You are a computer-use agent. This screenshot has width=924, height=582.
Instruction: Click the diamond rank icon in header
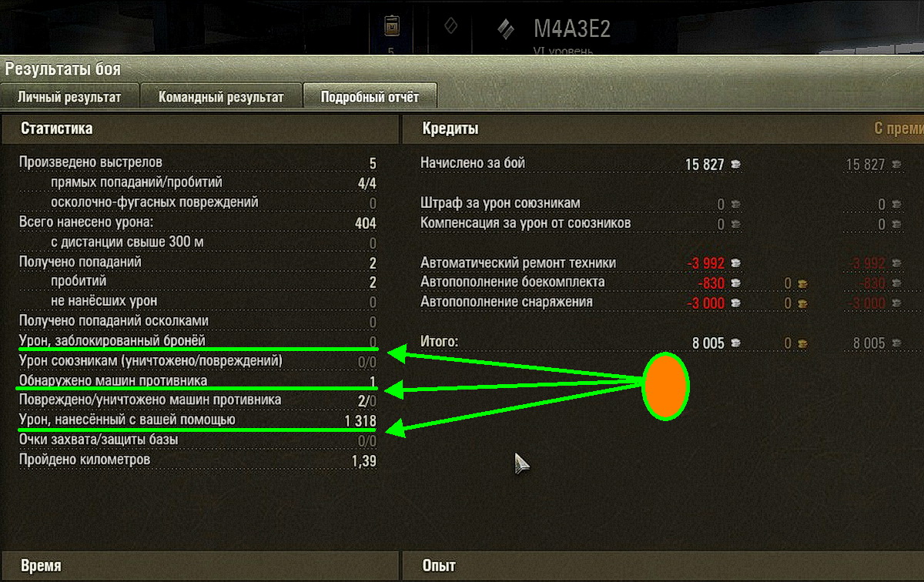(x=451, y=25)
